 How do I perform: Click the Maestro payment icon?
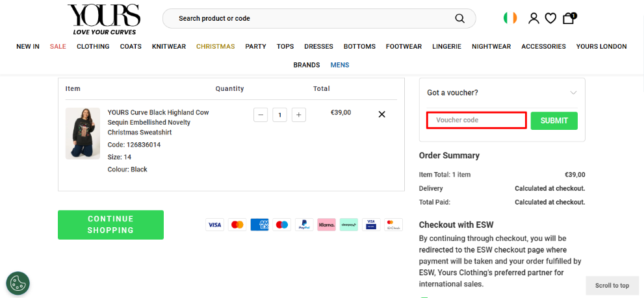[282, 225]
